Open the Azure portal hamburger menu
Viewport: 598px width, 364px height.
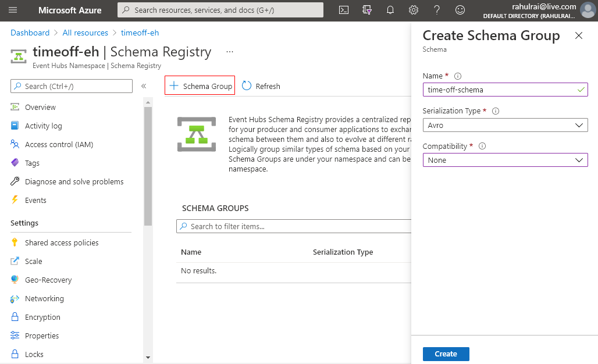[x=13, y=10]
